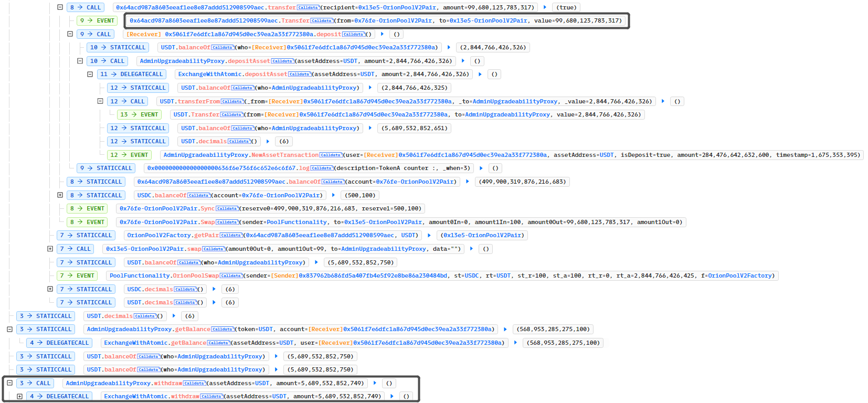Collapse the 3 CALL withdraw node

tap(9, 383)
